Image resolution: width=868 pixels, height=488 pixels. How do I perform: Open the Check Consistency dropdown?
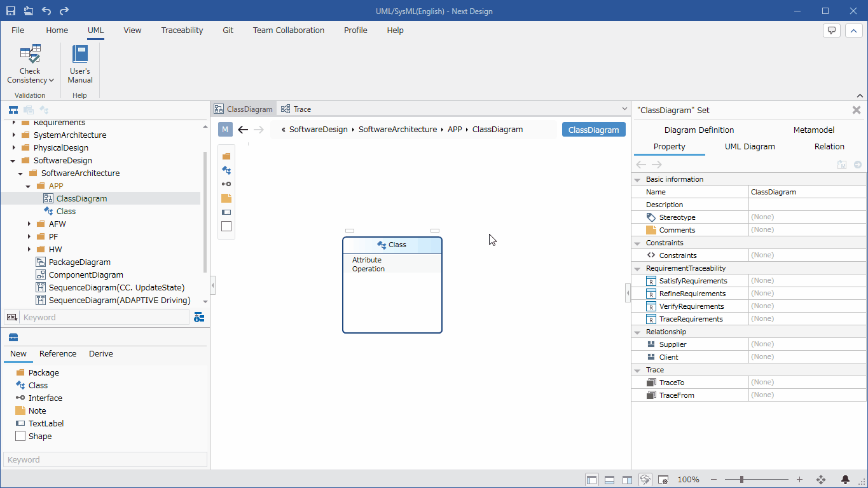pos(30,64)
